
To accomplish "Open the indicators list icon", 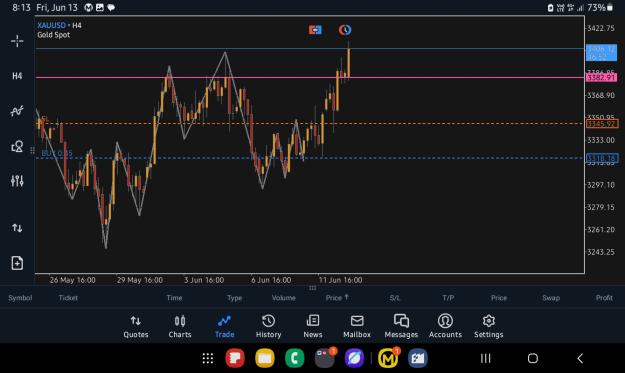I will coord(17,111).
